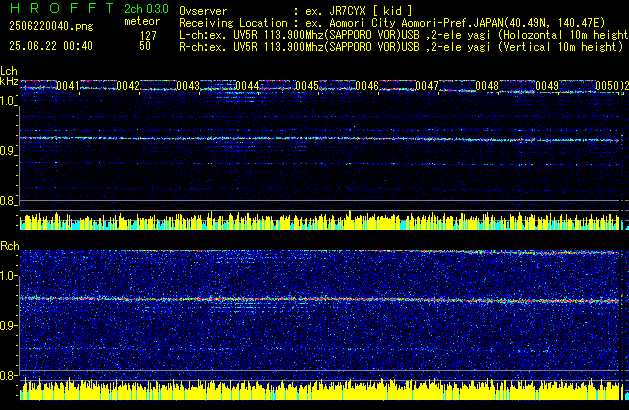The height and width of the screenshot is (410, 629).
Task: Click the Rch yellow signal level bar graph
Action: 320,389
